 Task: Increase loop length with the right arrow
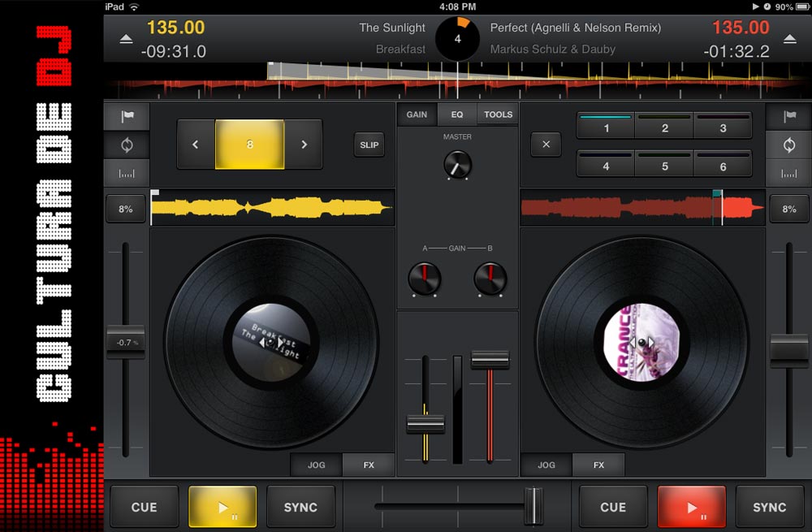pos(304,144)
